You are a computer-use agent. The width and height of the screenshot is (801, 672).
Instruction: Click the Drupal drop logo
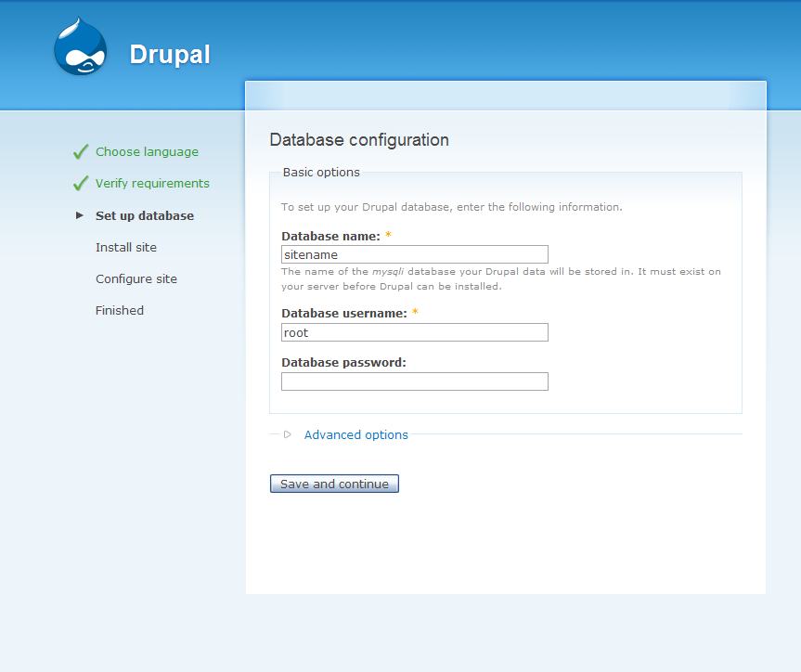(x=81, y=47)
